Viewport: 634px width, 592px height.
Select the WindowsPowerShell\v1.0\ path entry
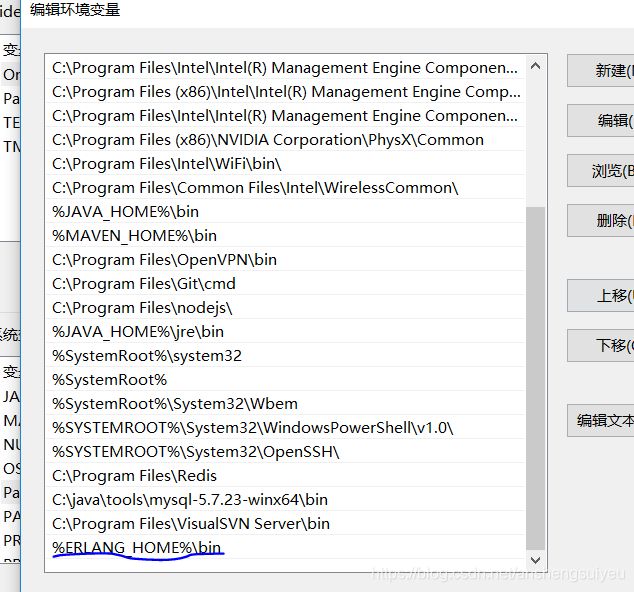(286, 428)
